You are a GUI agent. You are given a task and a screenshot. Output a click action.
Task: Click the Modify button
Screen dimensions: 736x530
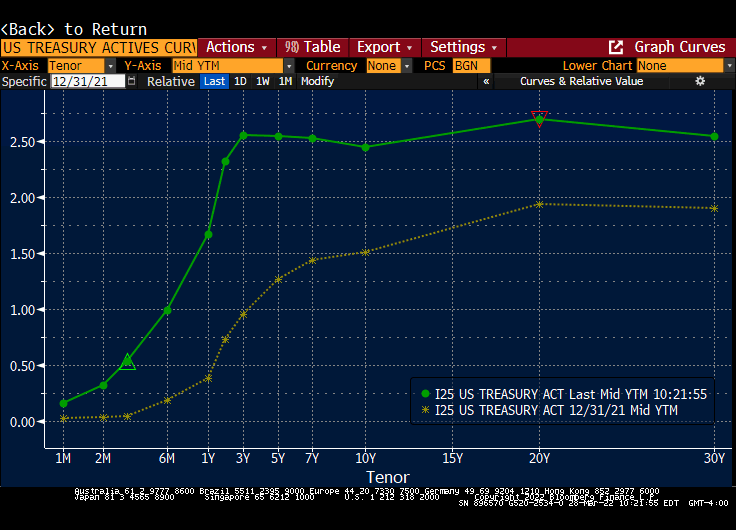pyautogui.click(x=317, y=81)
